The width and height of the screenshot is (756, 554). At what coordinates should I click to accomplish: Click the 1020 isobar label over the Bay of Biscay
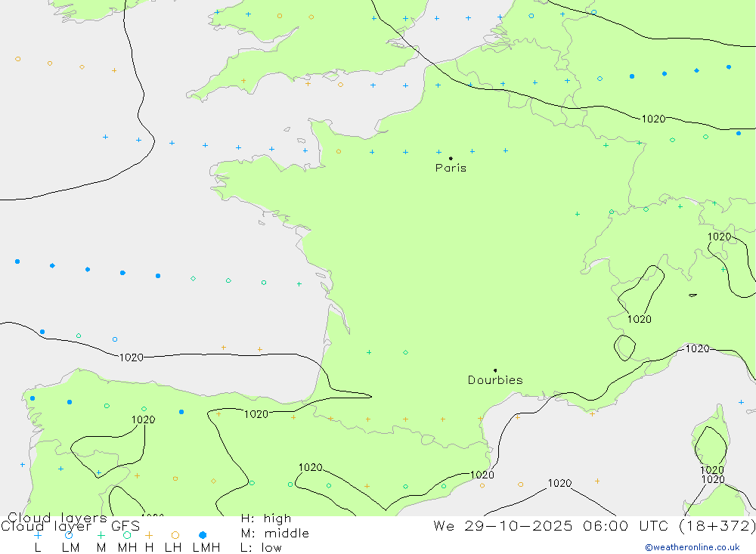pos(131,357)
